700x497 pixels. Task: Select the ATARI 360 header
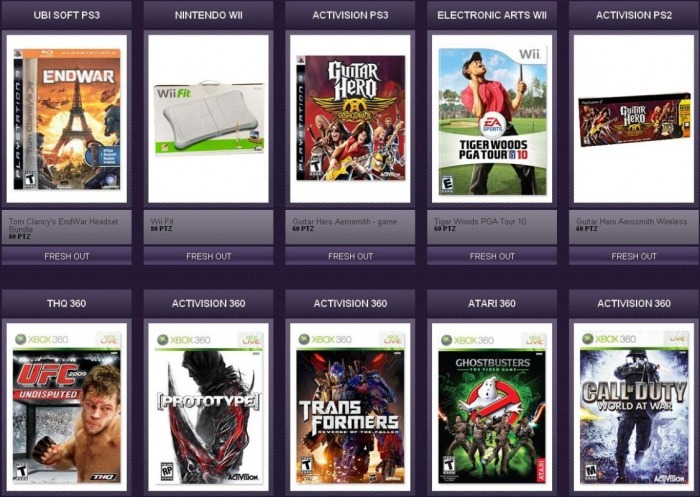coord(492,304)
